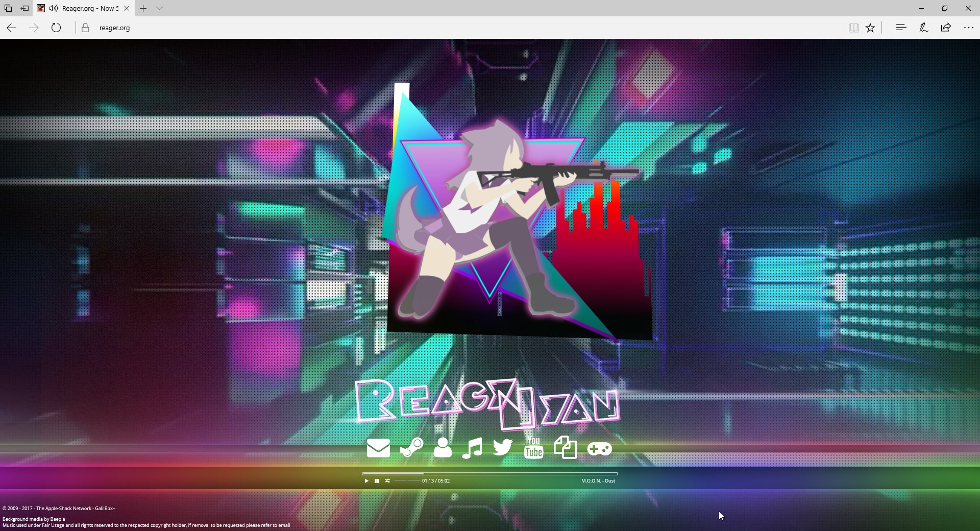980x531 pixels.
Task: Open the email envelope icon link
Action: click(378, 448)
